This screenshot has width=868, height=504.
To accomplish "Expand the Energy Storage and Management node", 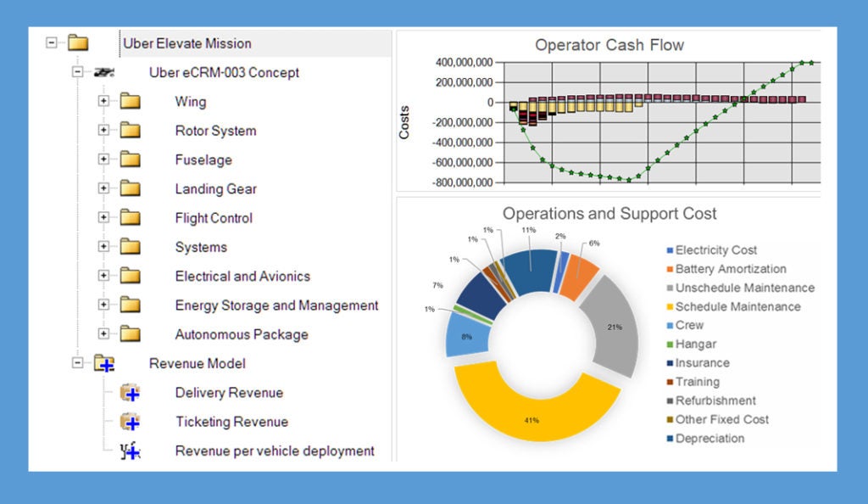I will 103,305.
